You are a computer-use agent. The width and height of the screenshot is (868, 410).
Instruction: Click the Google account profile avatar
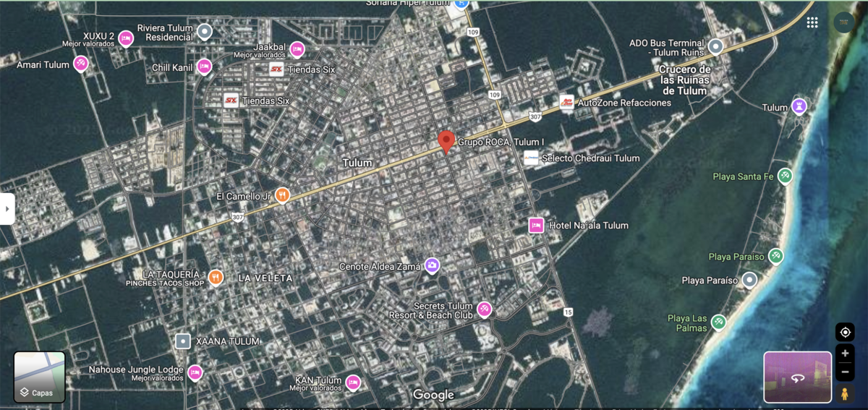(x=843, y=22)
